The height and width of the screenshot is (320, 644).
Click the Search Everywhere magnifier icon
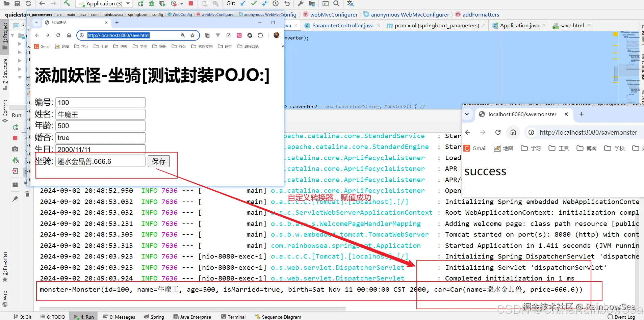pos(336,3)
